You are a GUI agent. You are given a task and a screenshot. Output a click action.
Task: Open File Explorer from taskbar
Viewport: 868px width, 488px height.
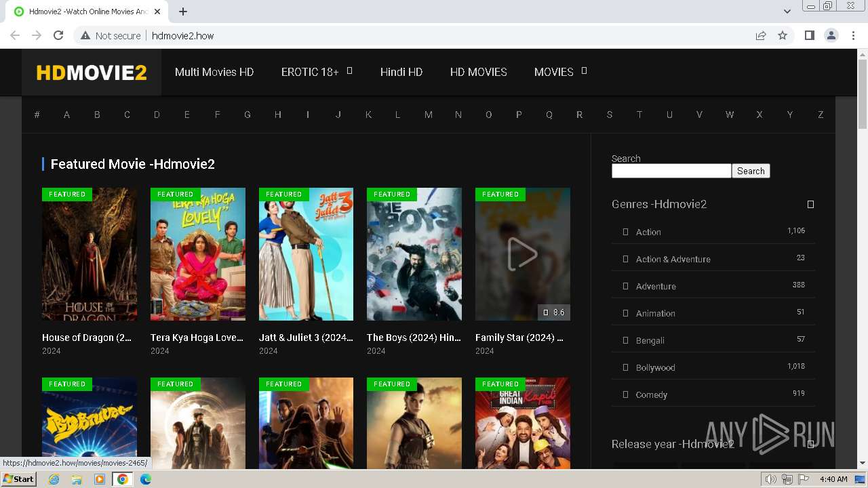pos(77,479)
